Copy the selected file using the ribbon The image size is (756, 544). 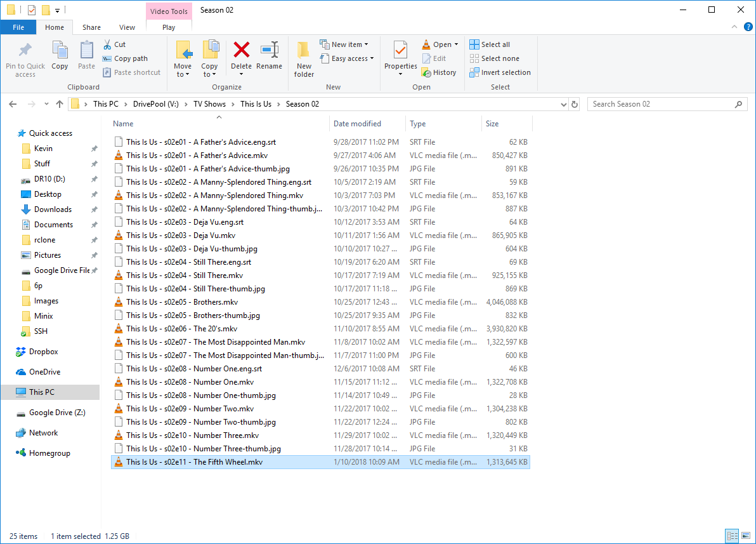60,57
